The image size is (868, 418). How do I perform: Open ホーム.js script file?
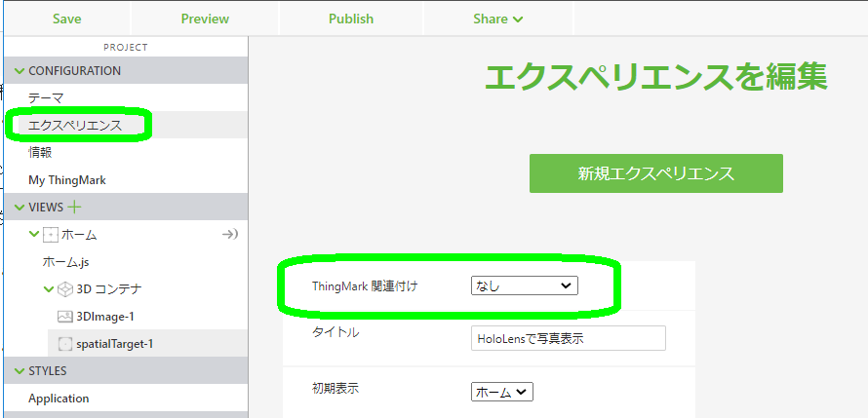point(65,262)
